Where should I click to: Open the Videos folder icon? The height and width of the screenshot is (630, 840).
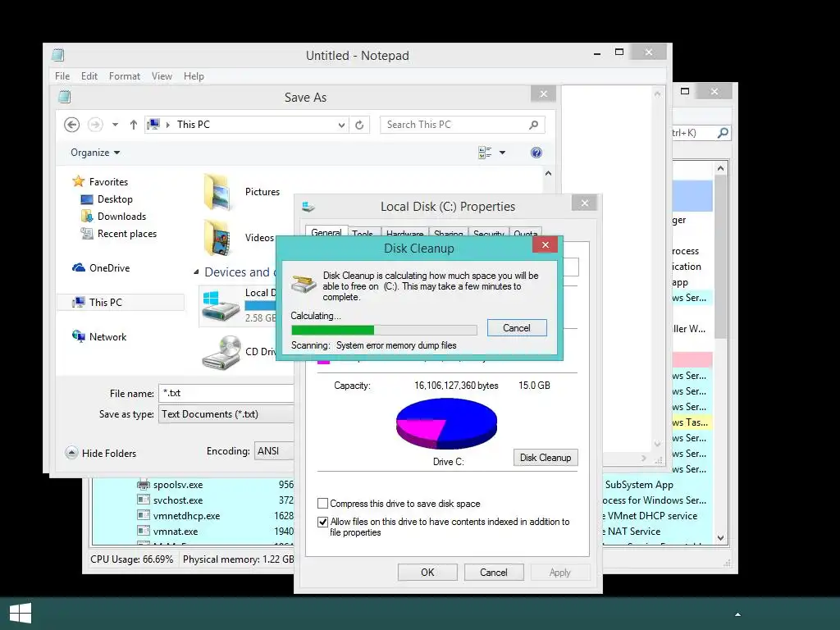(217, 237)
